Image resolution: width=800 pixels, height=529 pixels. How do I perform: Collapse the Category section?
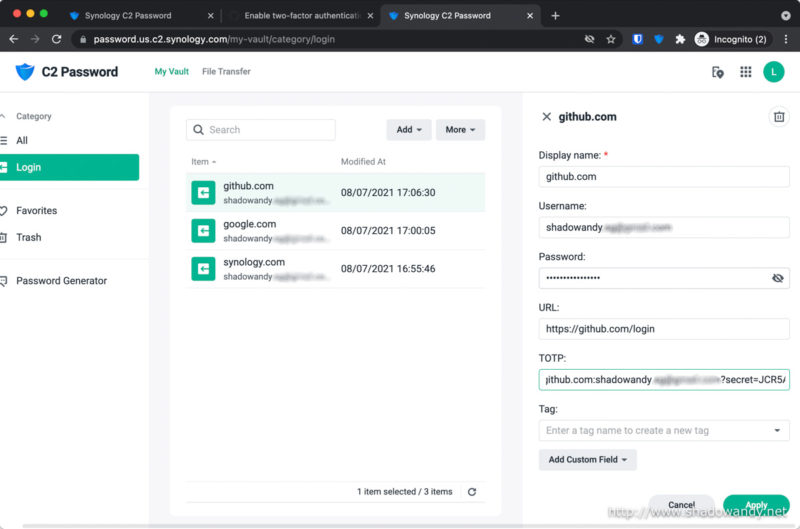click(x=3, y=116)
